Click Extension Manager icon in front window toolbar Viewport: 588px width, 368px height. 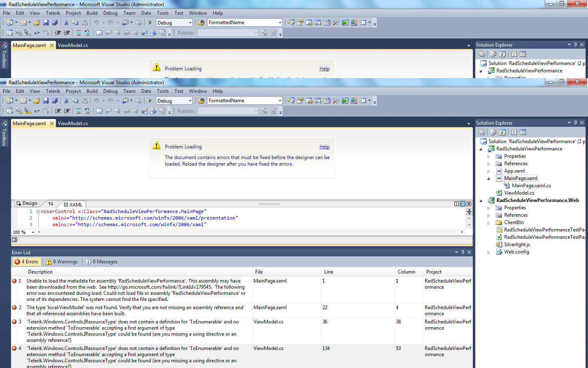(x=354, y=101)
